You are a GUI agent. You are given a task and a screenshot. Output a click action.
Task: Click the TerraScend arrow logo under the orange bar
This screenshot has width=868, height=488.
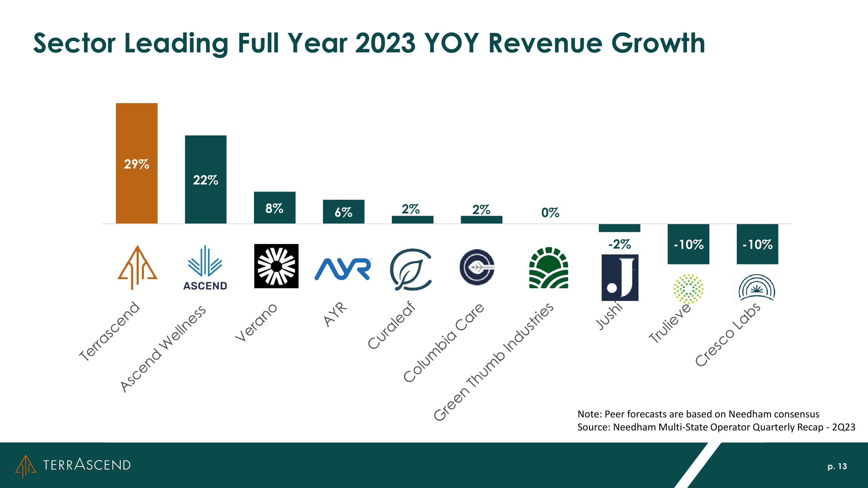137,267
